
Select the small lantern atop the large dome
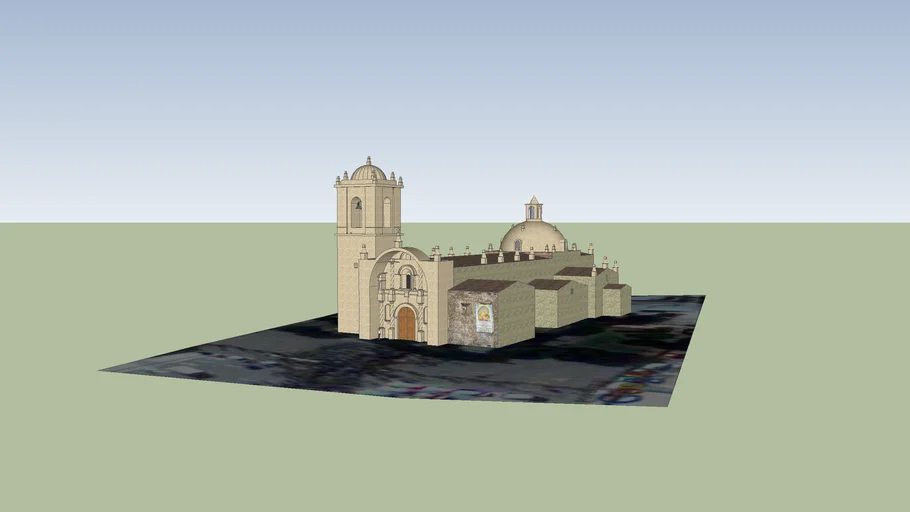click(534, 208)
